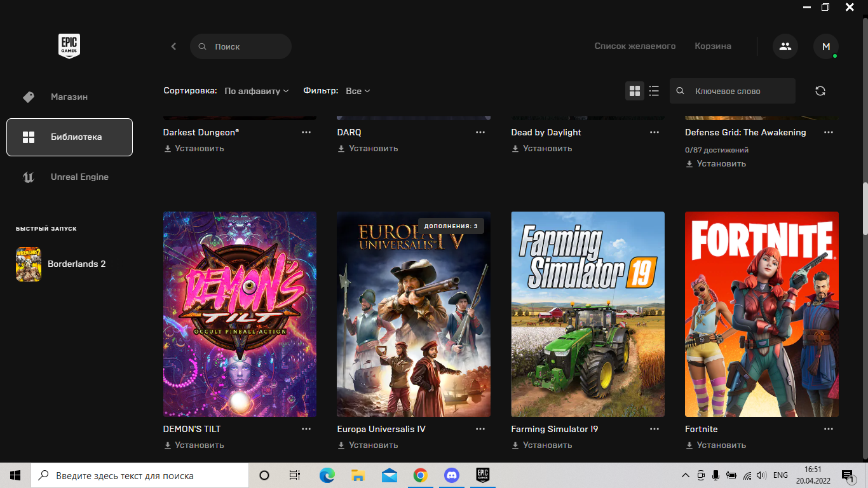868x488 pixels.
Task: Open the volume speaker tray icon
Action: pos(762,475)
